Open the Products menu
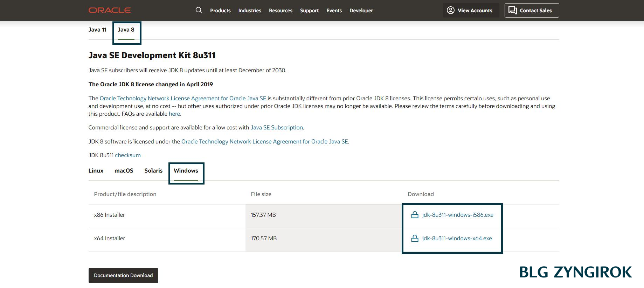Viewport: 644px width, 288px height. click(x=220, y=11)
